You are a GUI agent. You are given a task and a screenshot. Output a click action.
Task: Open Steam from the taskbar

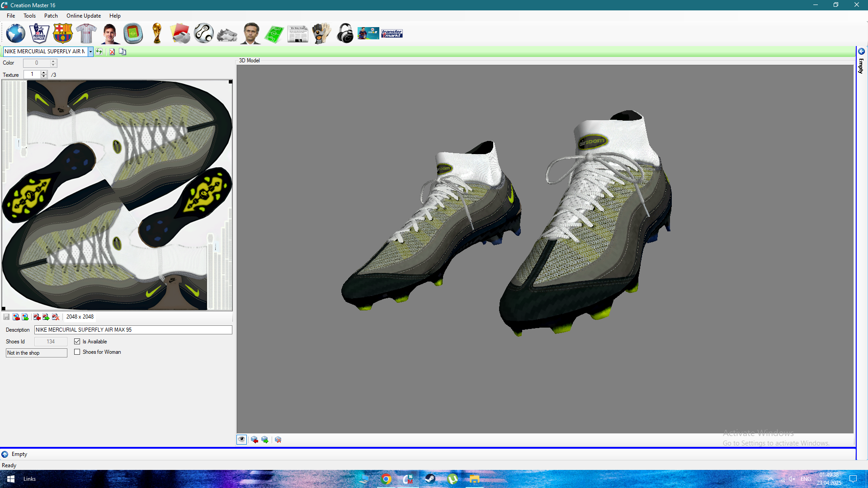[x=430, y=479]
